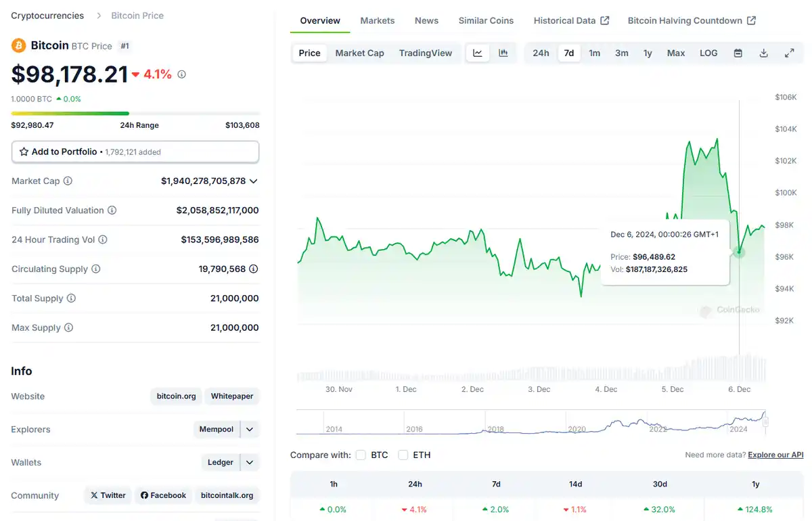This screenshot has width=812, height=521.
Task: Select 3m chart range
Action: (x=621, y=53)
